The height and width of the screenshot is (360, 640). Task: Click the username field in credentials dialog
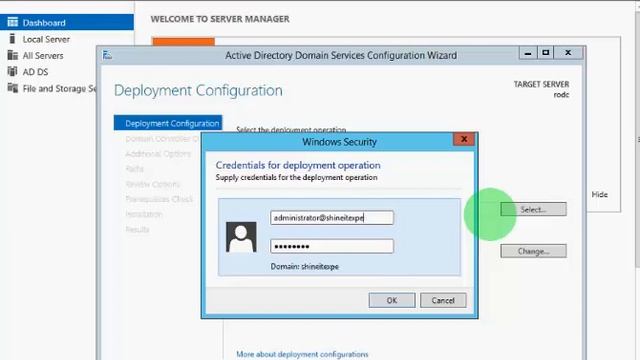[x=332, y=218]
